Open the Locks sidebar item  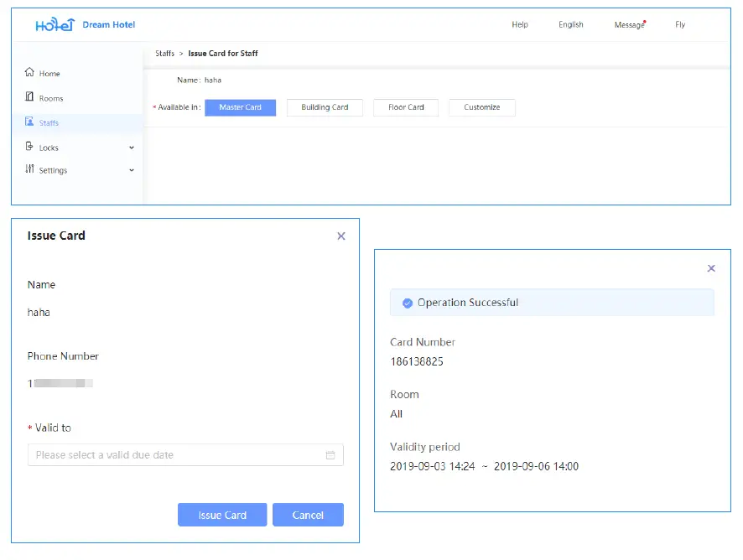[x=49, y=148]
